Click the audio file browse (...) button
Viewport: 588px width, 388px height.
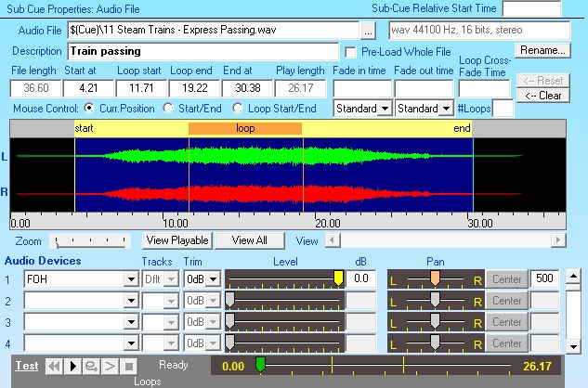(368, 31)
